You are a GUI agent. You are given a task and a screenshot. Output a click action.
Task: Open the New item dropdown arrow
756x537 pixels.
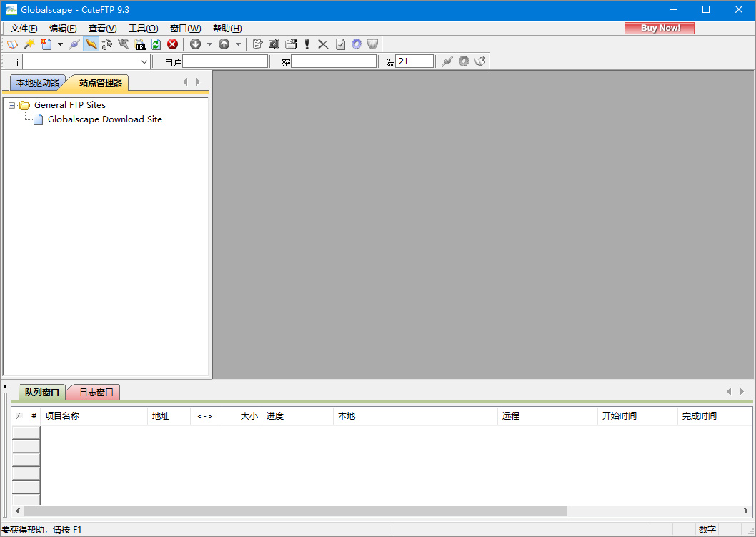click(x=60, y=44)
